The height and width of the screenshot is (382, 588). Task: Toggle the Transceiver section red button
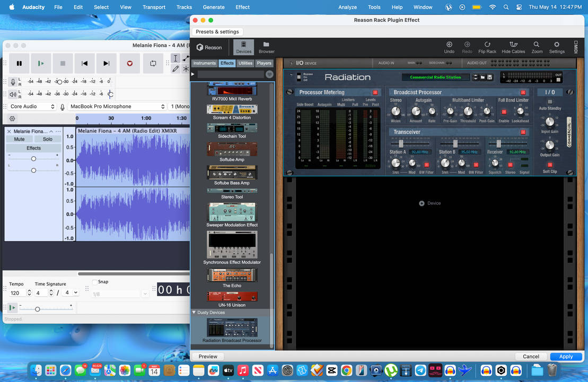(x=523, y=132)
